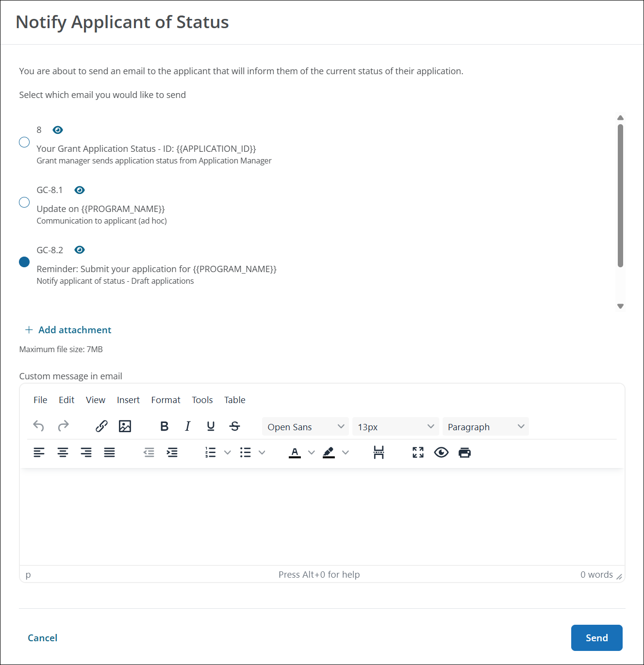Apply strikethrough formatting

pos(234,426)
